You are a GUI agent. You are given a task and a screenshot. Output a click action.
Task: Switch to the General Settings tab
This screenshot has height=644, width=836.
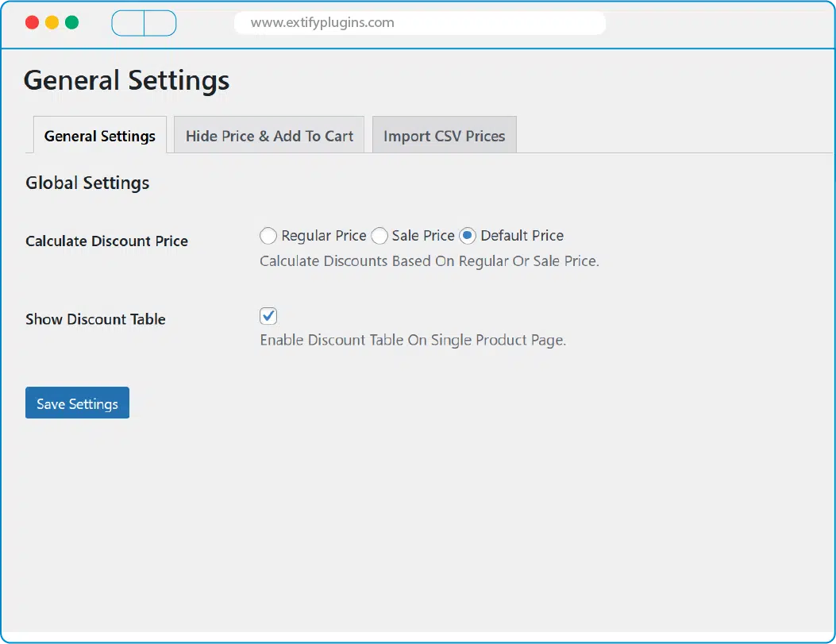pos(100,136)
